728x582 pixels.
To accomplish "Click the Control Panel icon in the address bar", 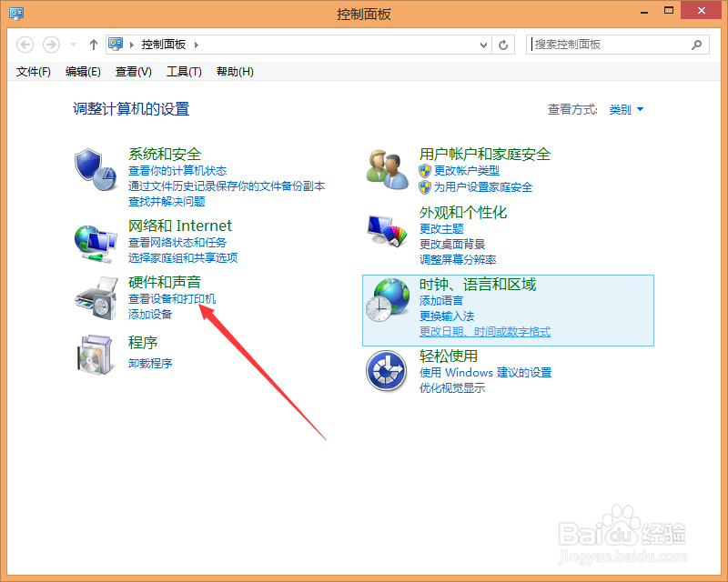I will (x=116, y=44).
